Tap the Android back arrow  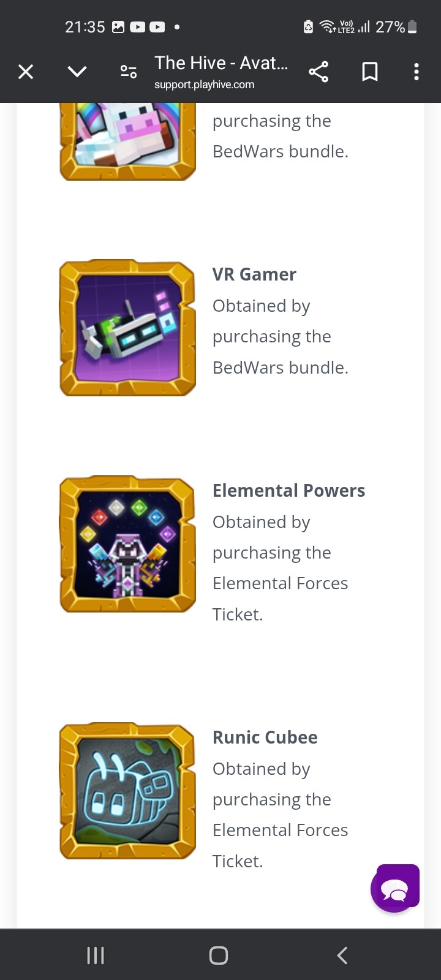[x=342, y=956]
